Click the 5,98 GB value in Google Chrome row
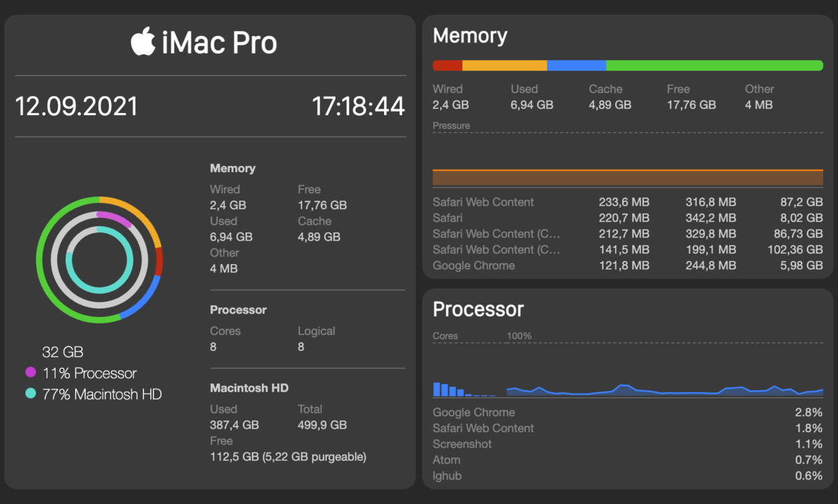838x504 pixels. coord(802,265)
